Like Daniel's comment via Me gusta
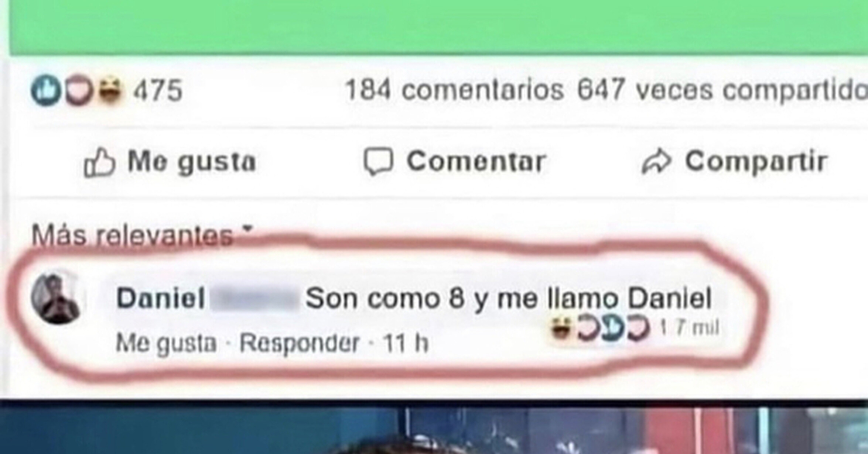Image resolution: width=868 pixels, height=454 pixels. pos(166,343)
